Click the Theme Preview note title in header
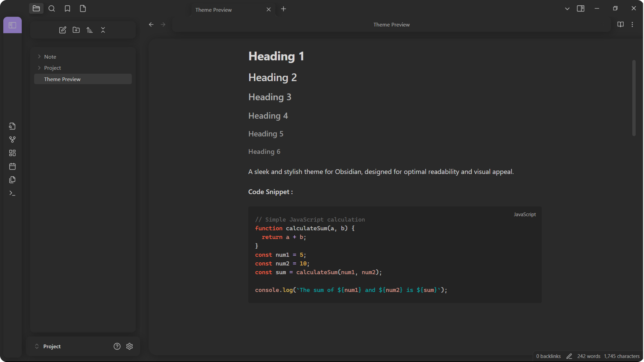 point(391,25)
